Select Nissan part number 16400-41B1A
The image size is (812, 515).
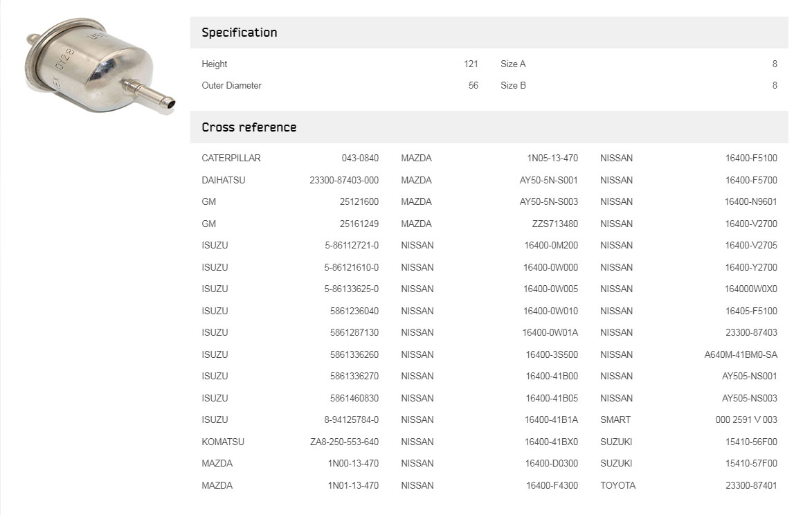coord(552,419)
